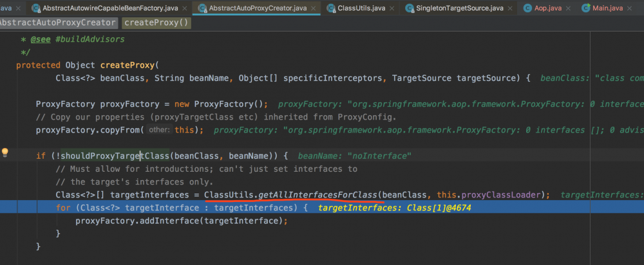The height and width of the screenshot is (265, 644).
Task: Click the shouldProxyTargetClass method call
Action: point(115,156)
